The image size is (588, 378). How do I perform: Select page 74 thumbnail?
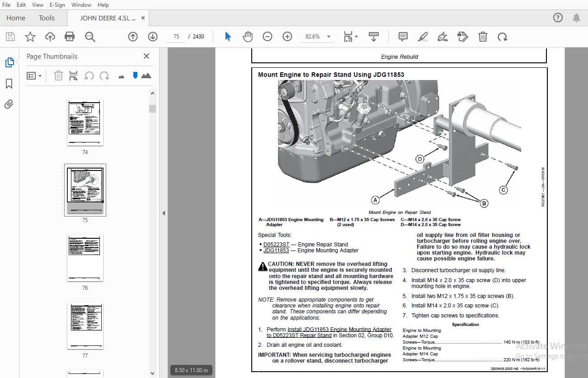click(x=85, y=123)
